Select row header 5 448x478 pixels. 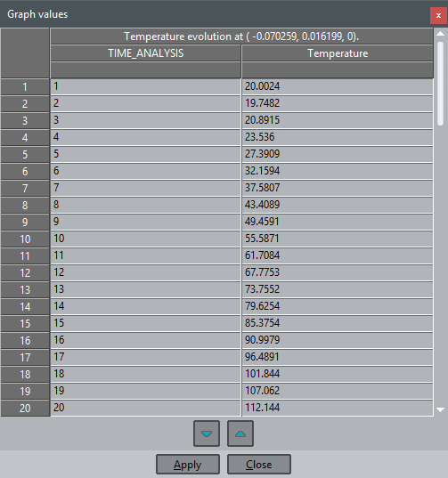25,155
